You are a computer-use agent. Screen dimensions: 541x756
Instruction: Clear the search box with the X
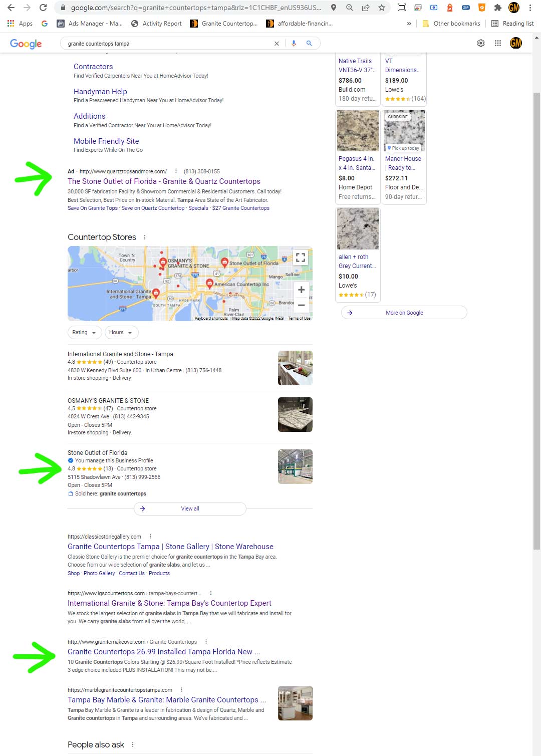277,44
